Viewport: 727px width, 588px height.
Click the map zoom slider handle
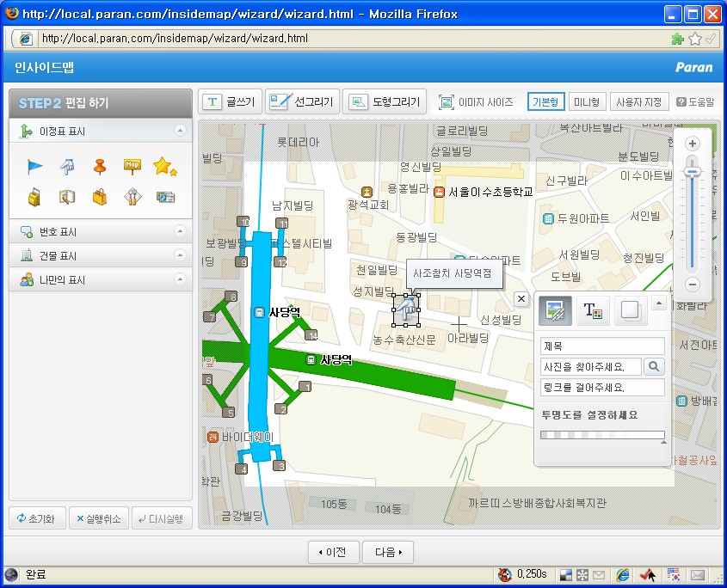tap(693, 171)
